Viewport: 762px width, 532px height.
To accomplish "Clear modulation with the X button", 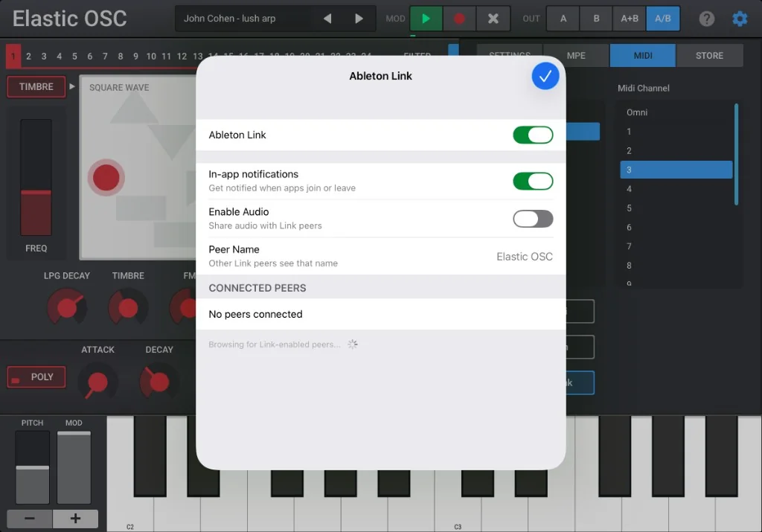I will (x=493, y=19).
